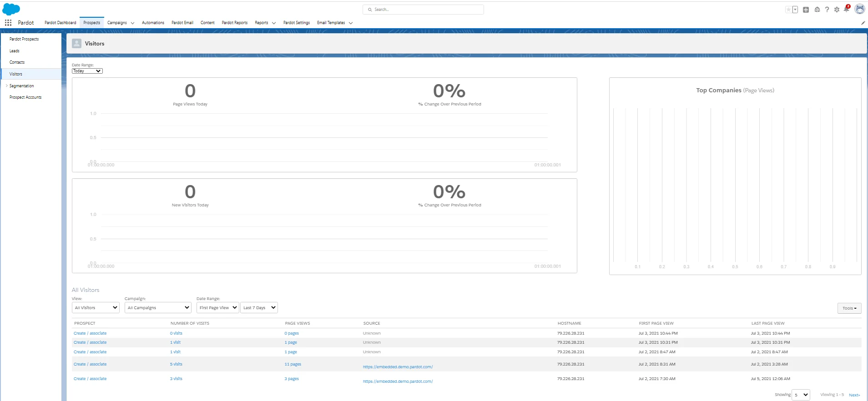Open the Last 7 Days dropdown
This screenshot has width=868, height=401.
259,308
